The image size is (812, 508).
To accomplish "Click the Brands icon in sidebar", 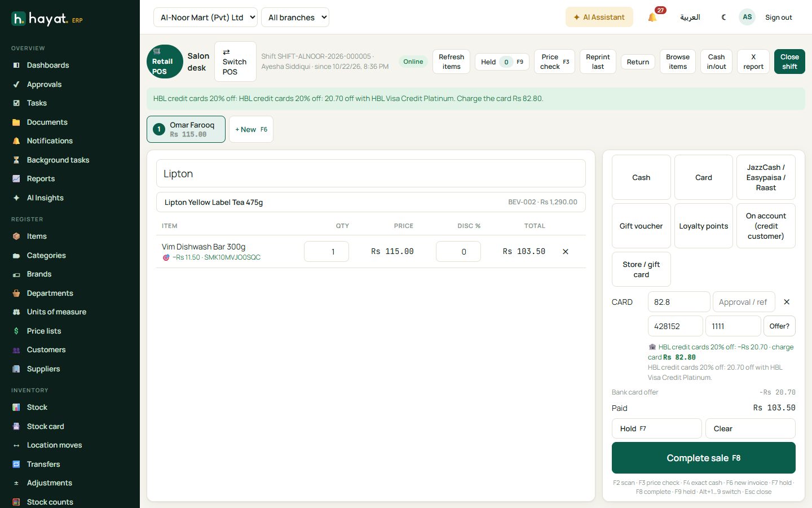I will 16,274.
